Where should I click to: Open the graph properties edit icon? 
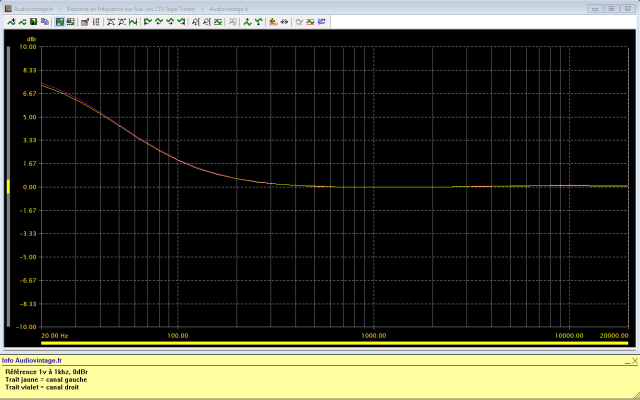click(x=85, y=22)
